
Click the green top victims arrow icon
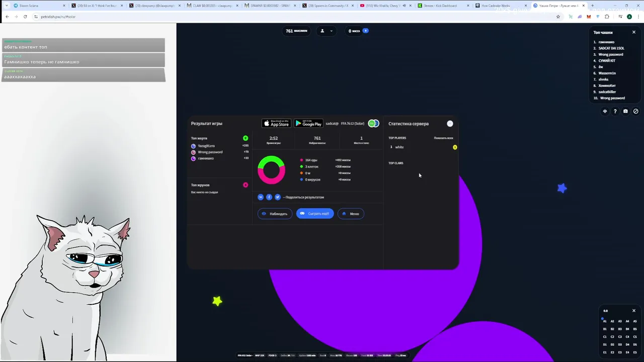coord(246,138)
